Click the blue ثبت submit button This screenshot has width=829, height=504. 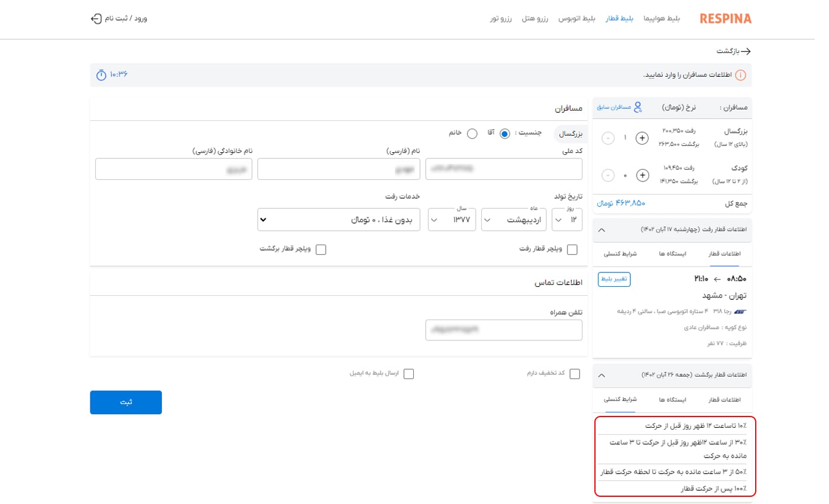pyautogui.click(x=126, y=402)
